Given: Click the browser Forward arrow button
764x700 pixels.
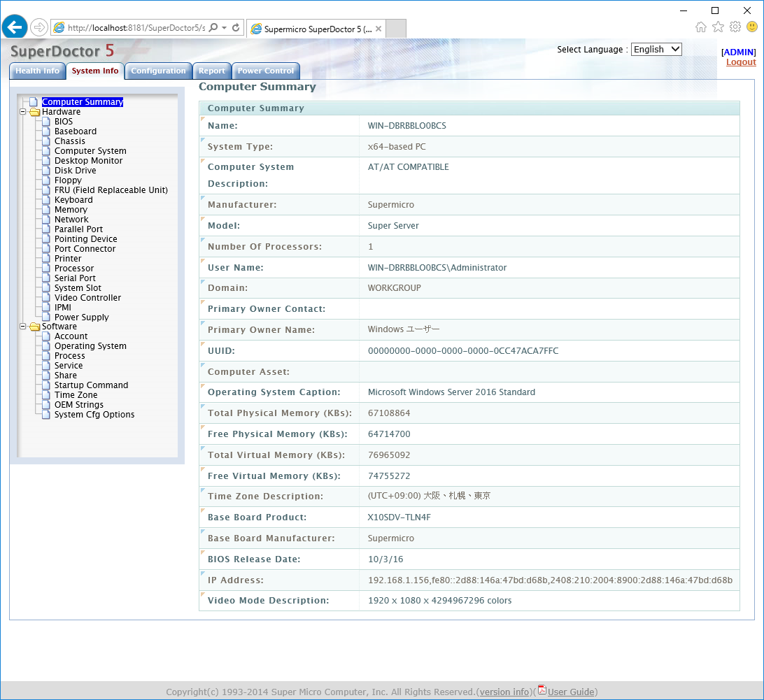Looking at the screenshot, I should tap(39, 27).
